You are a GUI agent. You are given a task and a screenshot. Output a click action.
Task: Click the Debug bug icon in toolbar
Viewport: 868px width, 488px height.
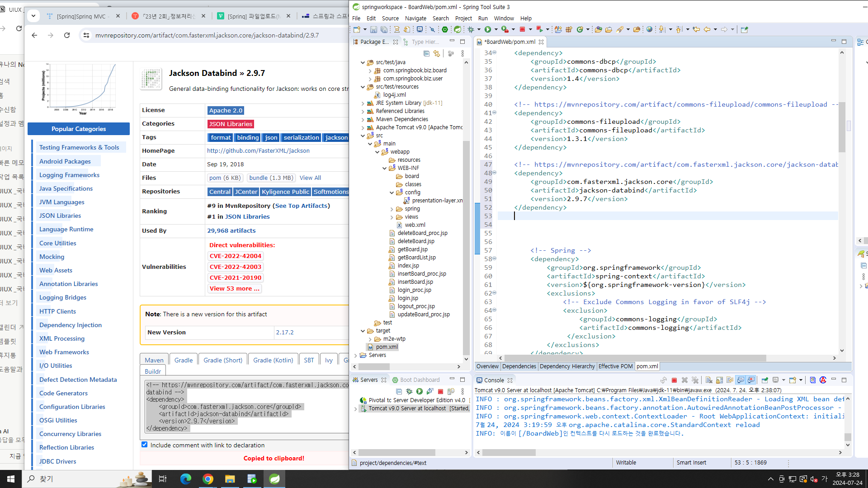(x=471, y=30)
